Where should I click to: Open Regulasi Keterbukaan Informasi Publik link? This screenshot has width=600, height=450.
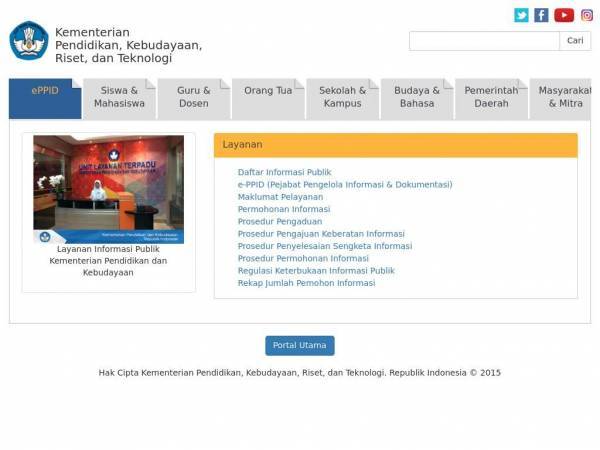pos(316,271)
